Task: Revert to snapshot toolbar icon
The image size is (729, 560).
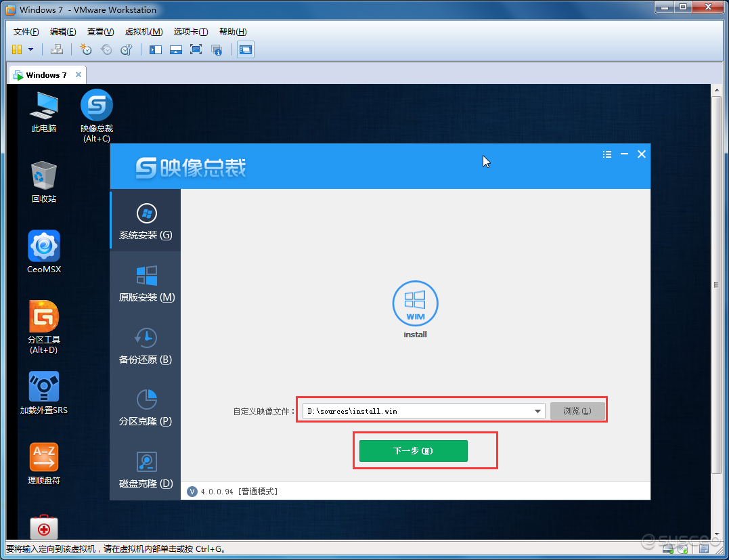Action: click(x=106, y=49)
